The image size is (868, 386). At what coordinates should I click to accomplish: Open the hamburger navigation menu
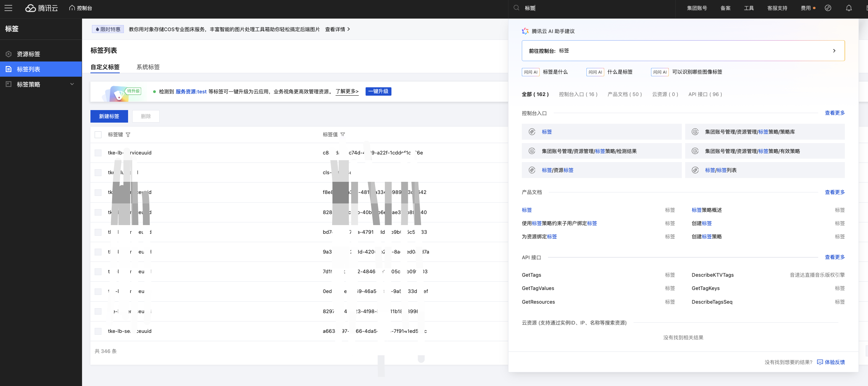[8, 8]
